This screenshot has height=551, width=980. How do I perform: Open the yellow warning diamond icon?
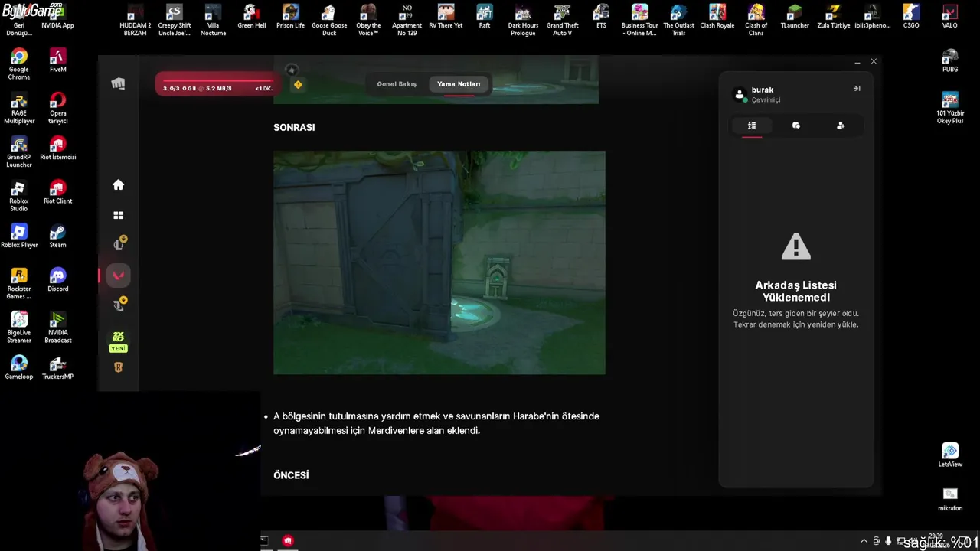click(298, 85)
